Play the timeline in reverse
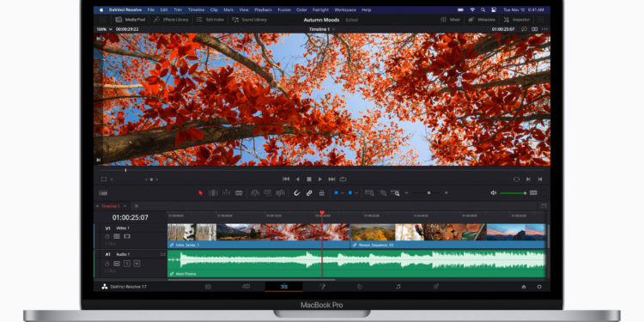The image size is (644, 322). pos(298,179)
